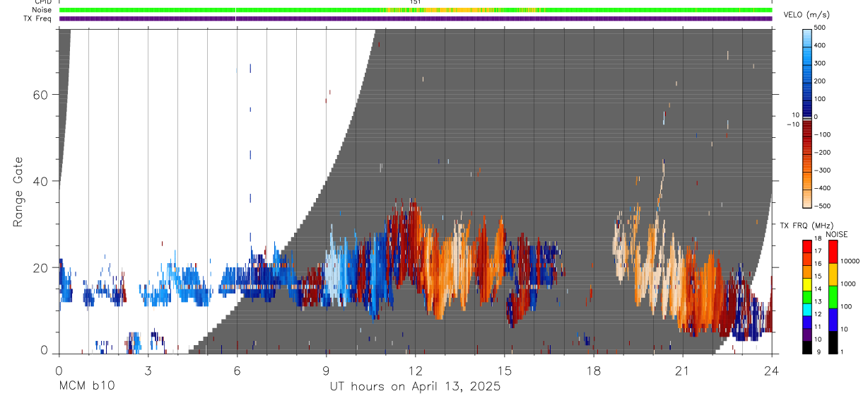Click the '200' label on the velocity scale
The width and height of the screenshot is (868, 401).
pyautogui.click(x=820, y=81)
